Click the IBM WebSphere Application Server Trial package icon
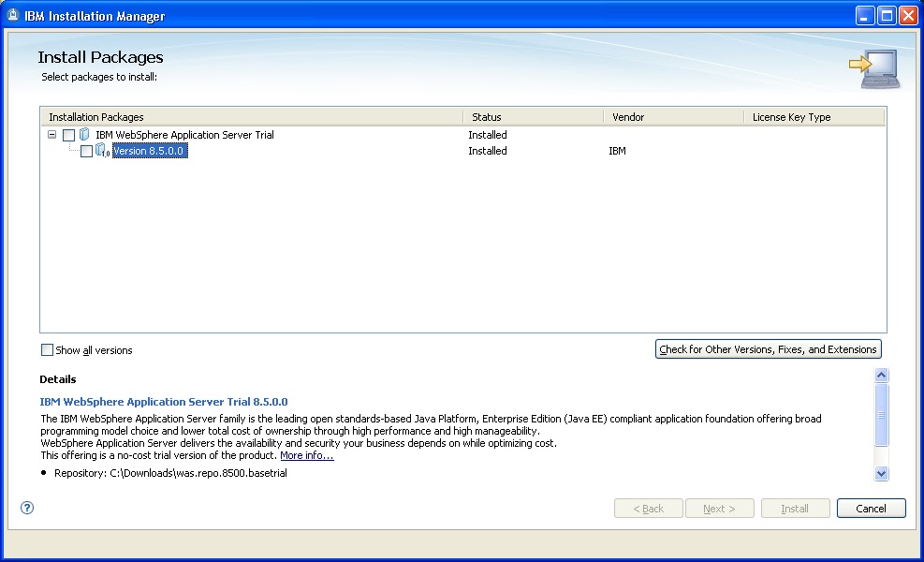 (85, 135)
